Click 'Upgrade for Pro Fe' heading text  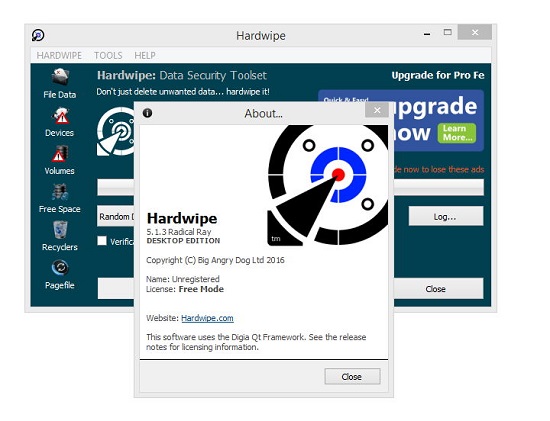tap(438, 75)
